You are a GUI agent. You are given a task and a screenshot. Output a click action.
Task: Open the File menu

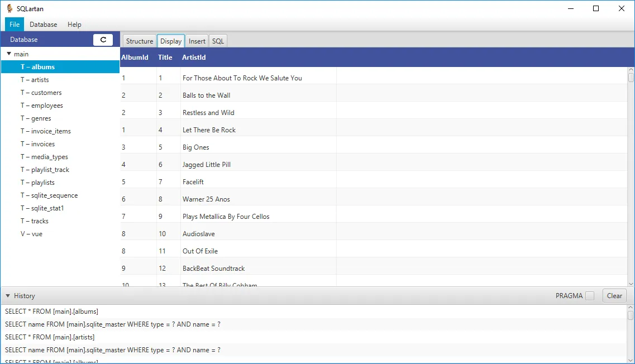pos(15,25)
